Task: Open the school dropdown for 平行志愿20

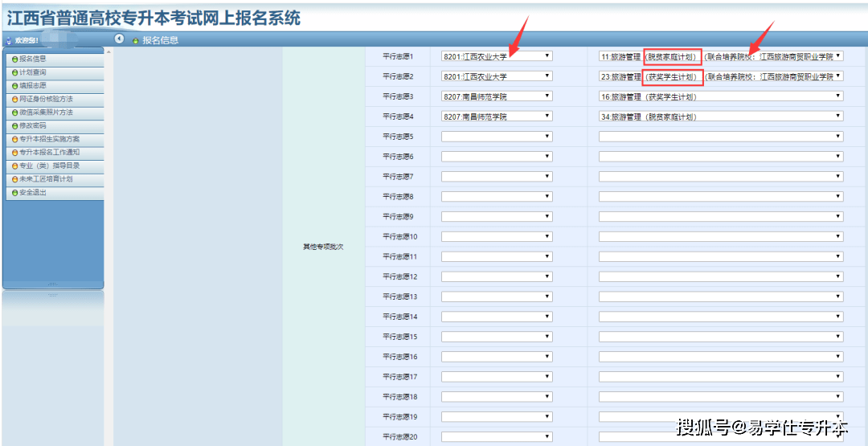Action: (x=497, y=437)
